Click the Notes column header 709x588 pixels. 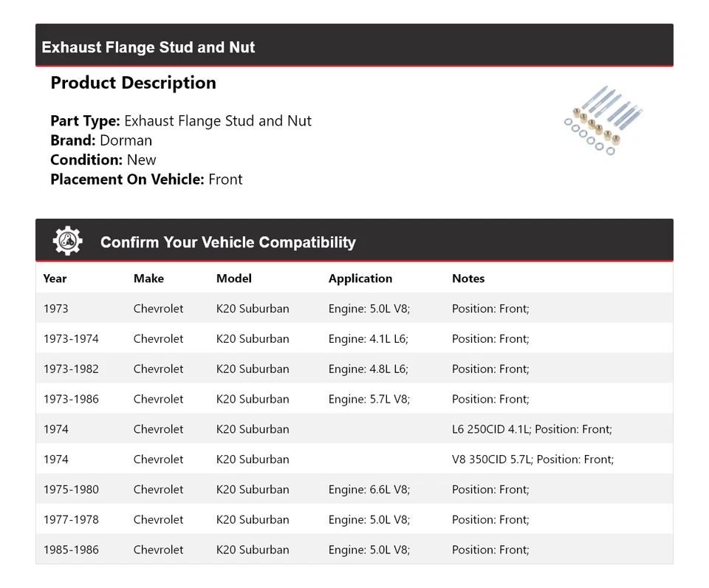(x=468, y=278)
